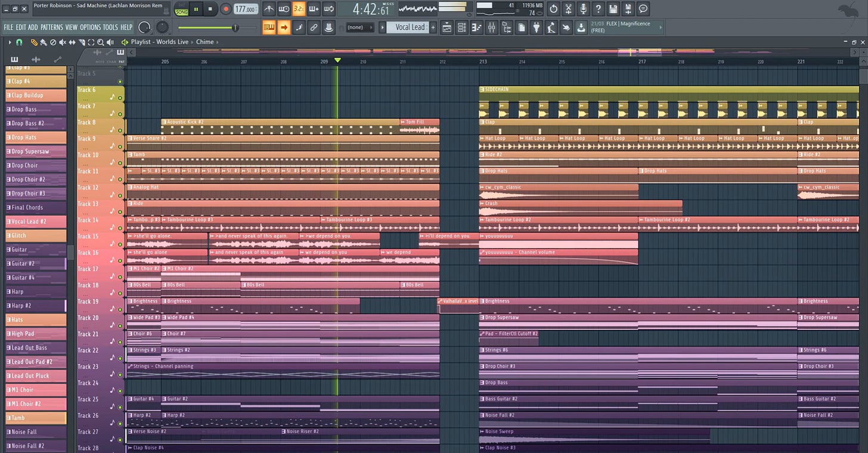The height and width of the screenshot is (453, 868).
Task: Click the plus button beside Vocal Lead
Action: pos(433,27)
